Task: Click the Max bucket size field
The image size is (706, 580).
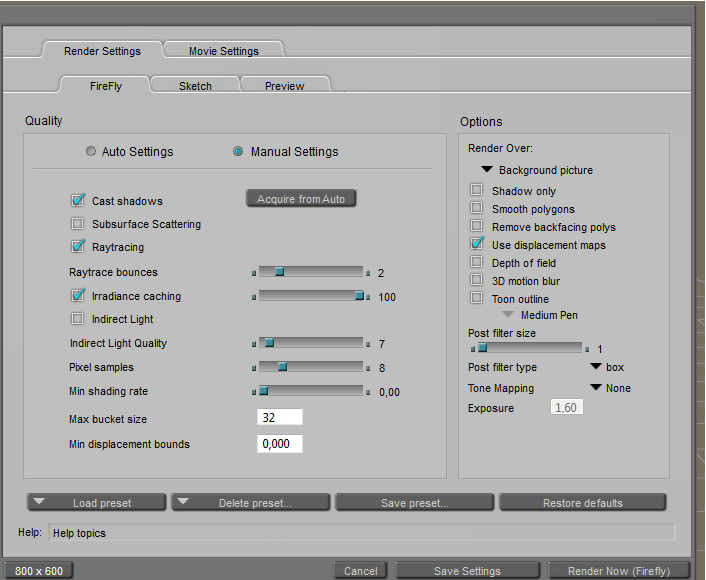Action: [280, 417]
